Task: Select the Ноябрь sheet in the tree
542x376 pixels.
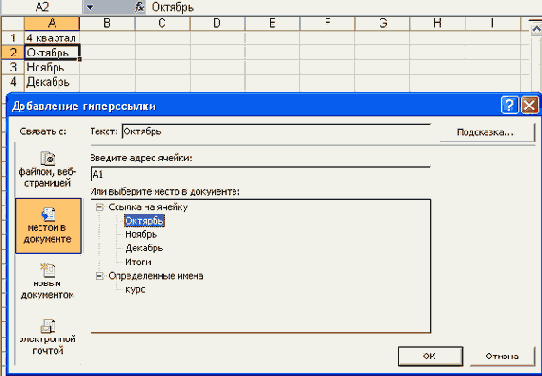Action: tap(141, 234)
